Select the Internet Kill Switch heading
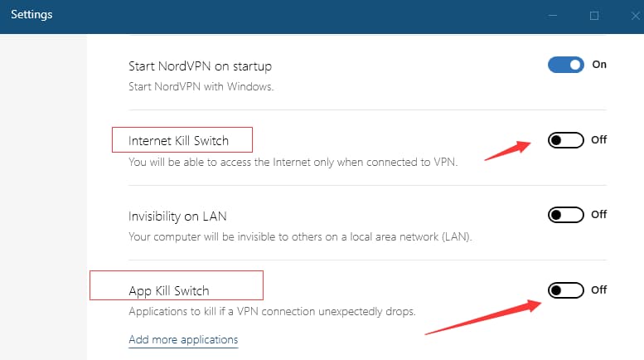 (x=178, y=141)
